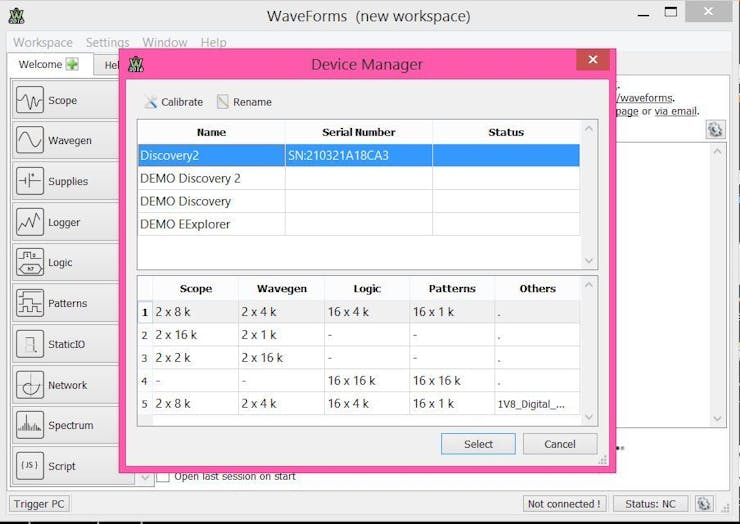Open the Supplies instrument
The width and height of the screenshot is (740, 524).
(66, 181)
